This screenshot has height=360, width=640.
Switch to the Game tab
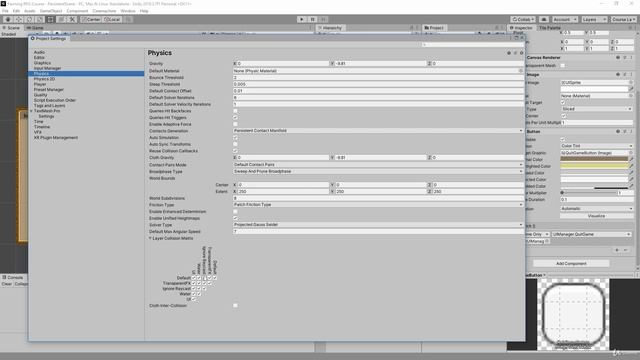pyautogui.click(x=35, y=28)
